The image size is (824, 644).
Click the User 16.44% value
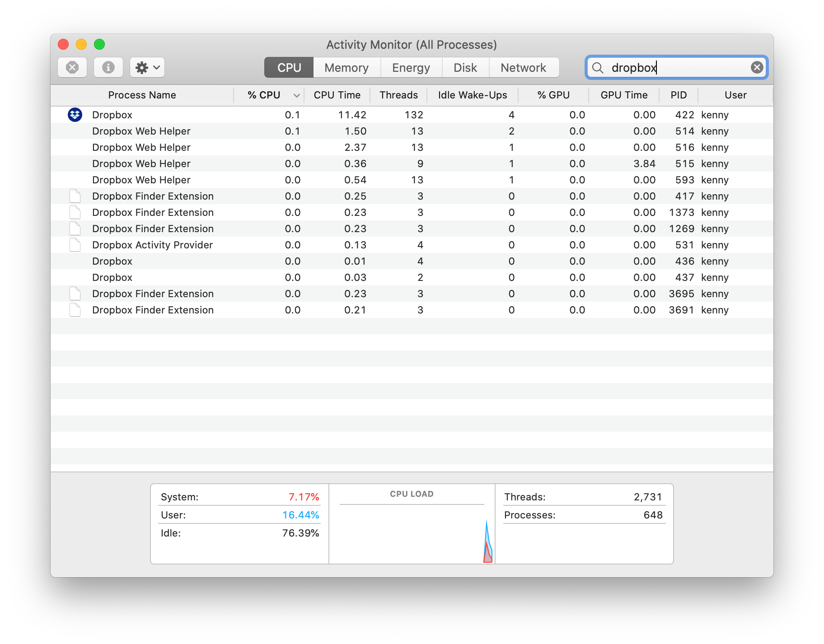[x=300, y=515]
